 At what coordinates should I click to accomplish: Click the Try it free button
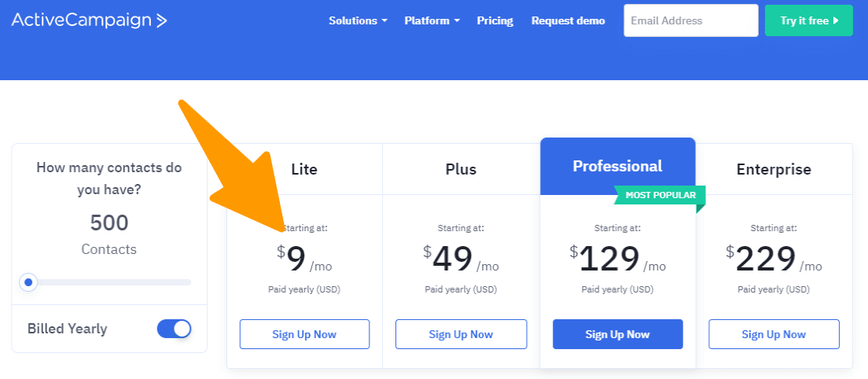click(x=808, y=20)
